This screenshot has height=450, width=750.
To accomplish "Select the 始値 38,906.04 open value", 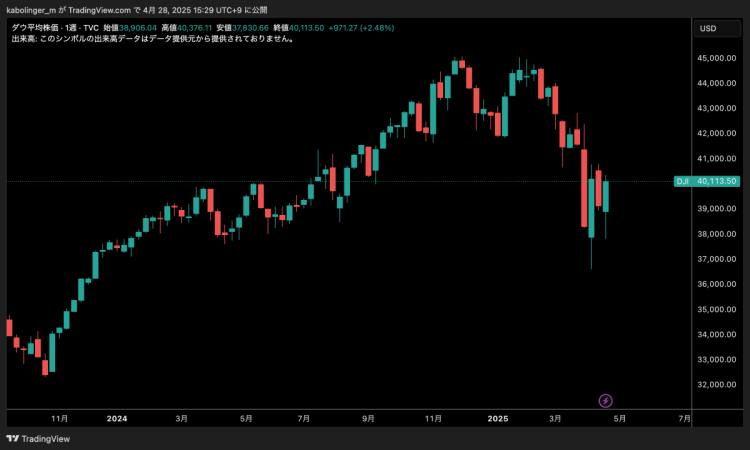I will click(x=130, y=28).
